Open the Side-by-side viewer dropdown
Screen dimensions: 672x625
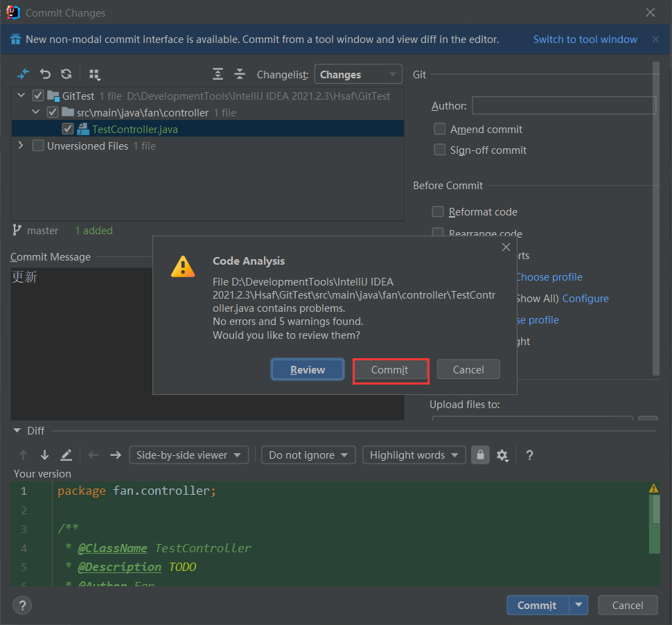[x=189, y=455]
